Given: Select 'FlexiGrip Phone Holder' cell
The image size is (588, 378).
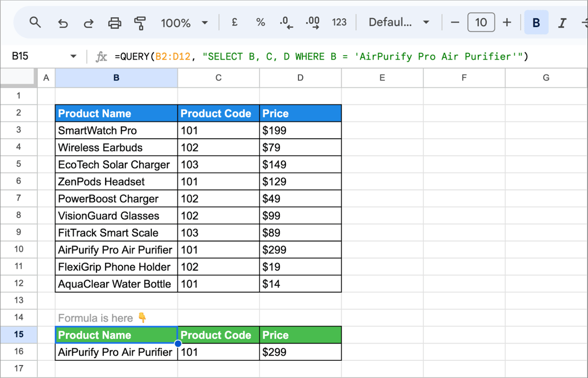Looking at the screenshot, I should tap(116, 267).
